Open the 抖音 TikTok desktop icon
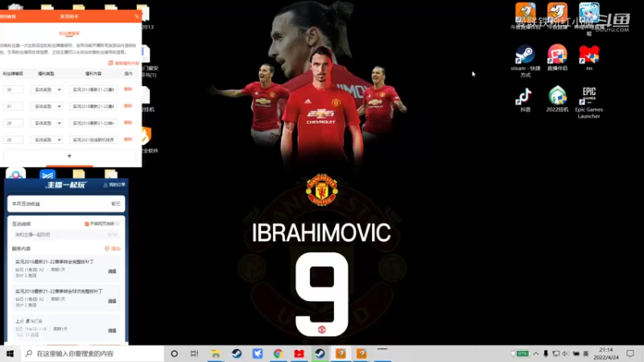 point(526,100)
